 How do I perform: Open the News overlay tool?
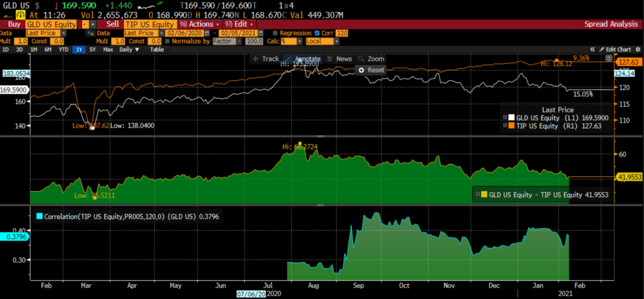(340, 59)
